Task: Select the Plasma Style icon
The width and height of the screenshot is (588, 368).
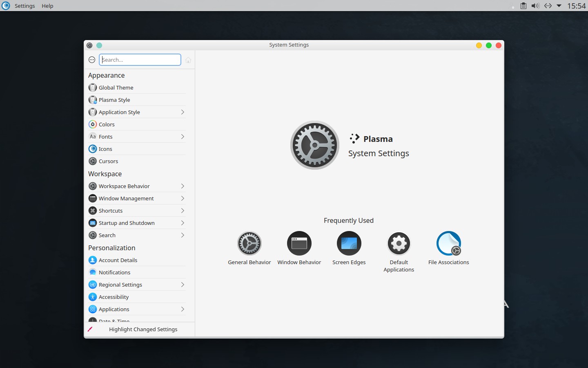Action: [x=93, y=100]
